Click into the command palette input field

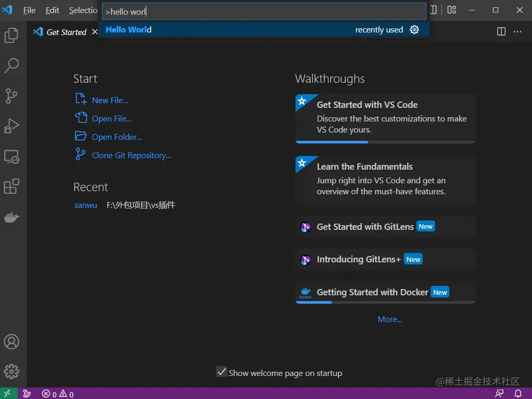(264, 12)
